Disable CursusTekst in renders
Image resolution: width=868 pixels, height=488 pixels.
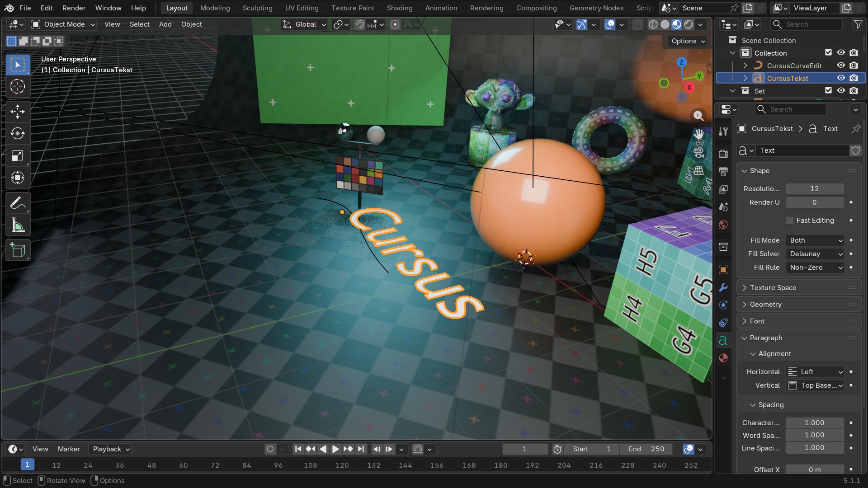tap(854, 78)
